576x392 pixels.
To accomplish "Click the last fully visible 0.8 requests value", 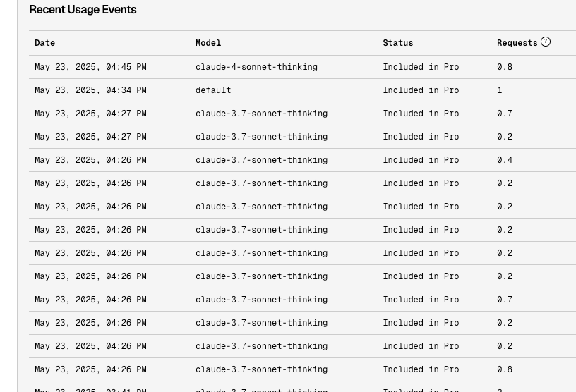I will tap(505, 369).
